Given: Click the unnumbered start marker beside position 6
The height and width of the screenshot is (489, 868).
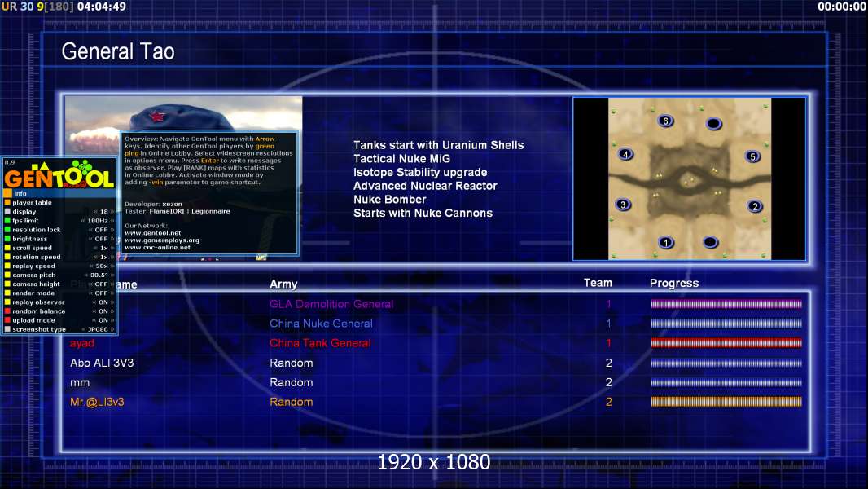Looking at the screenshot, I should 714,124.
